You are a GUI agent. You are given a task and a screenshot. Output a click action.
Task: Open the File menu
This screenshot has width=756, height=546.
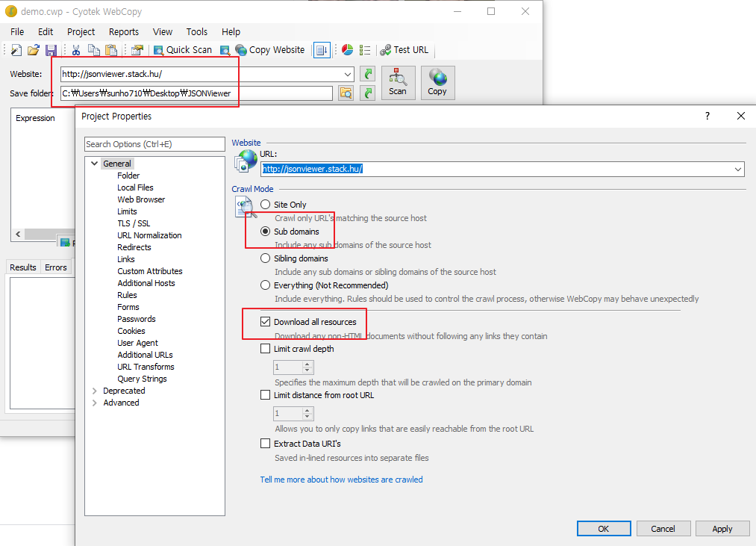[17, 32]
